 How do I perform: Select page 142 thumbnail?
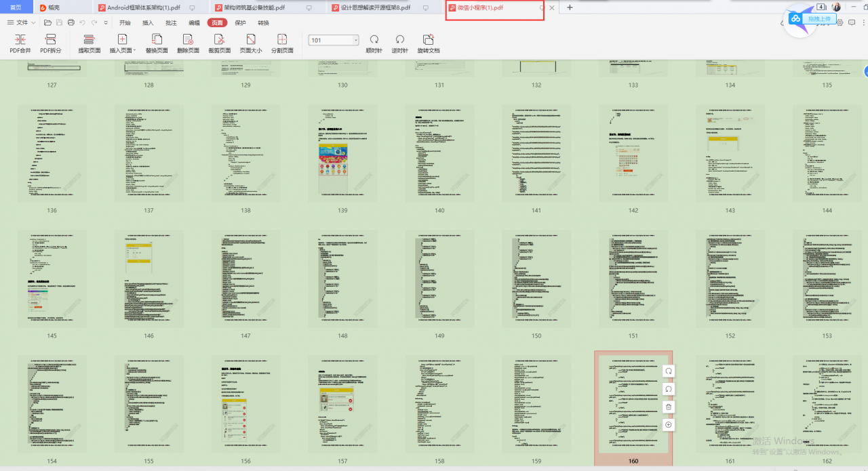pos(633,153)
